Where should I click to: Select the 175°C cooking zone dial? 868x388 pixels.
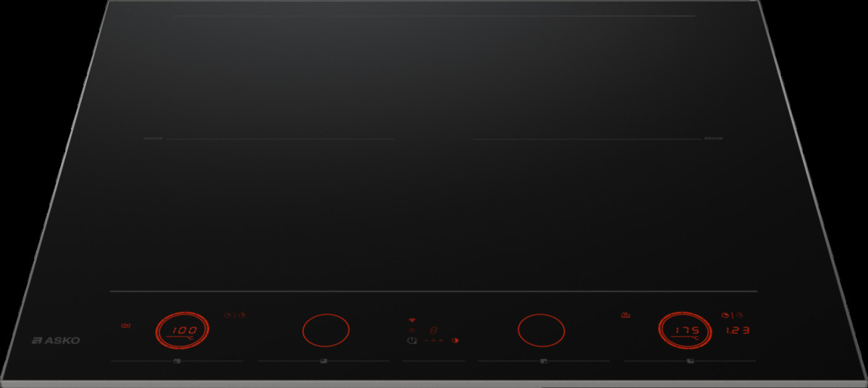[684, 332]
